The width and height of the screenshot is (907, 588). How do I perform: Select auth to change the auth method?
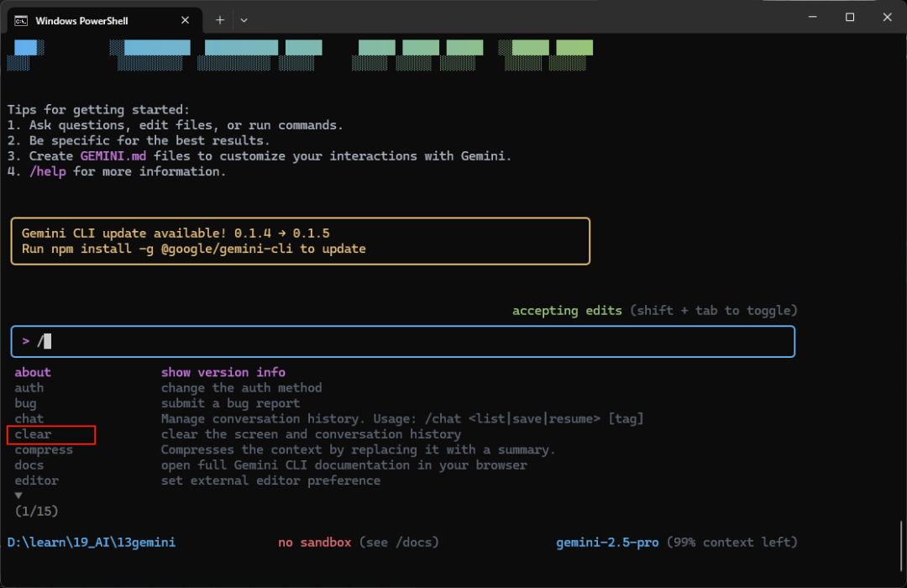coord(29,387)
